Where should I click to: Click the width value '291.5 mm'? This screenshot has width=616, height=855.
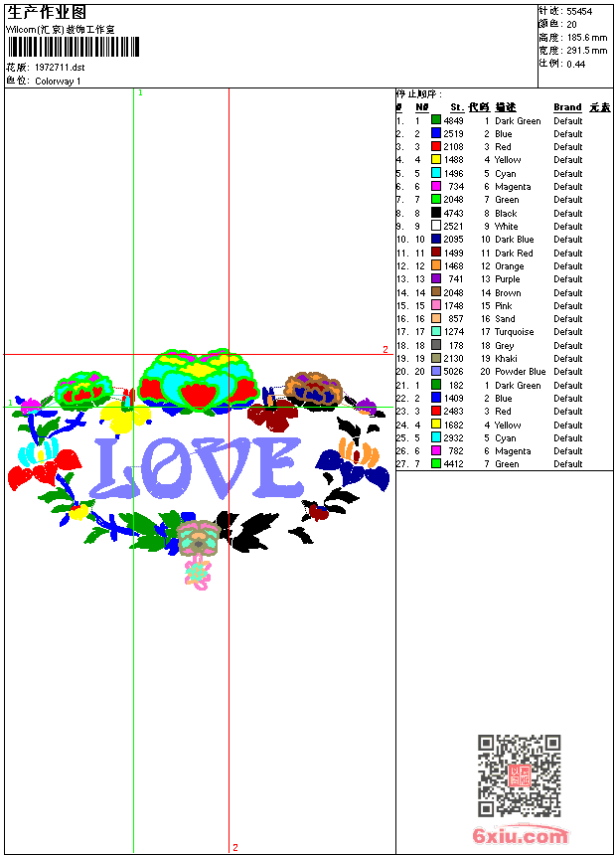click(587, 51)
